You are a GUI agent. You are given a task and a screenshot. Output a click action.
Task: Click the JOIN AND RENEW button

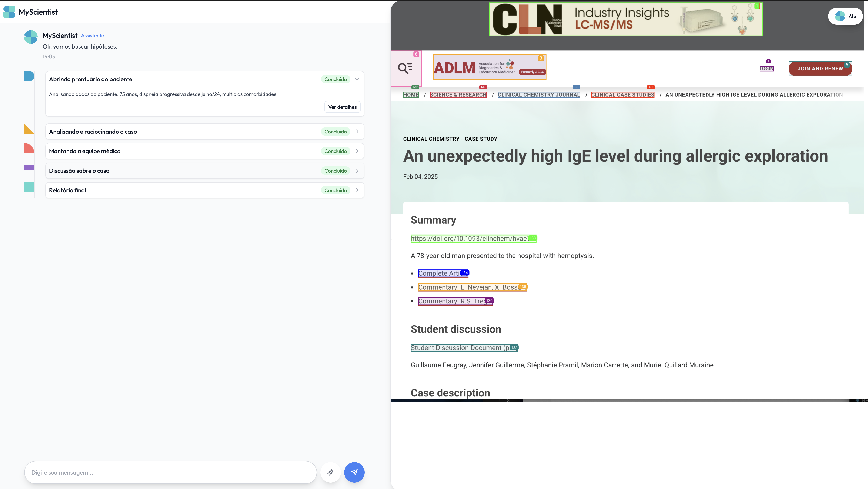point(820,68)
